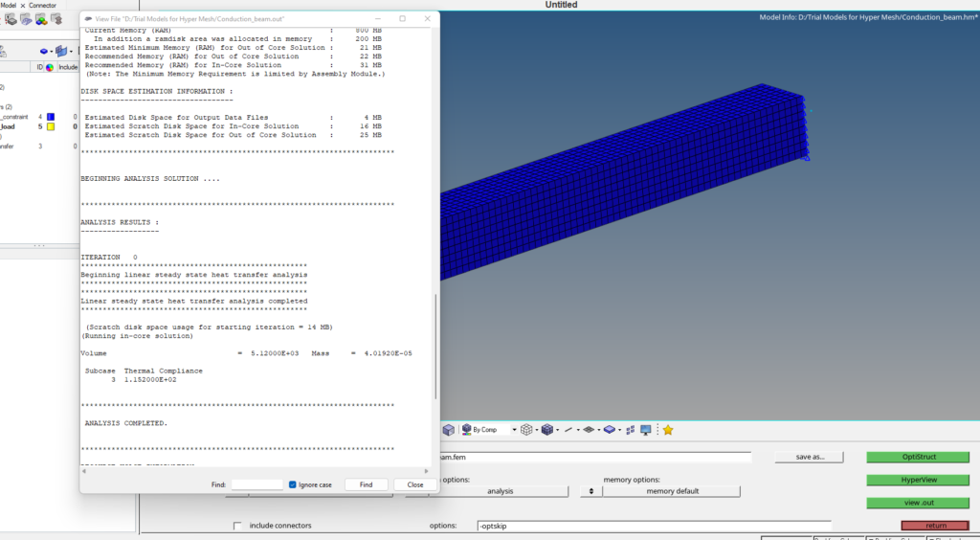Click the blue color swatch of the constraint collector
Viewport: 980px width, 540px height.
click(51, 117)
